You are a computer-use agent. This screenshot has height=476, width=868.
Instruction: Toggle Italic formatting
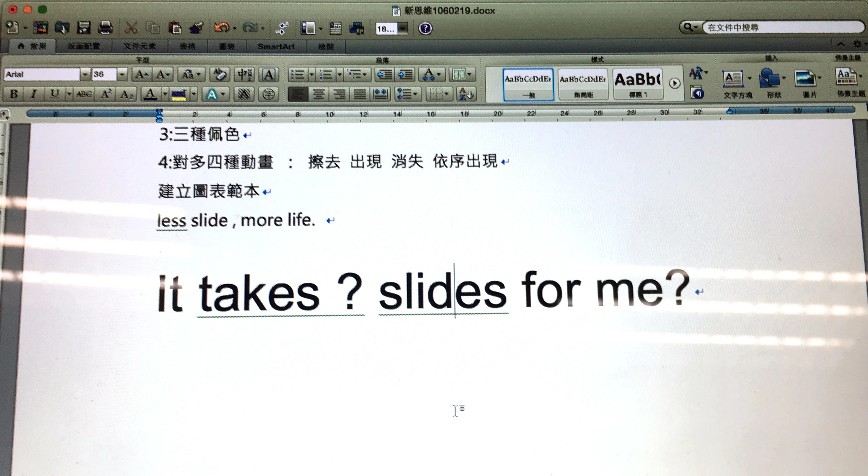(34, 94)
